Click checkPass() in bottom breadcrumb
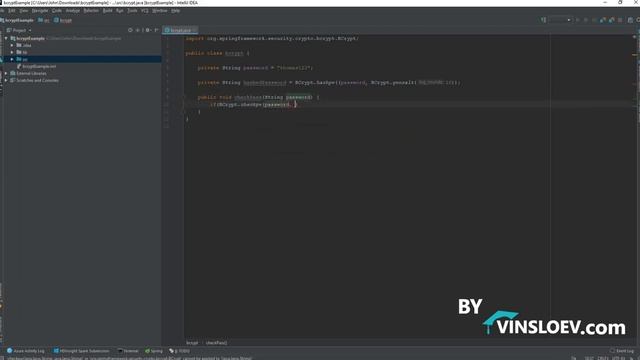The width and height of the screenshot is (640, 360). tap(216, 343)
